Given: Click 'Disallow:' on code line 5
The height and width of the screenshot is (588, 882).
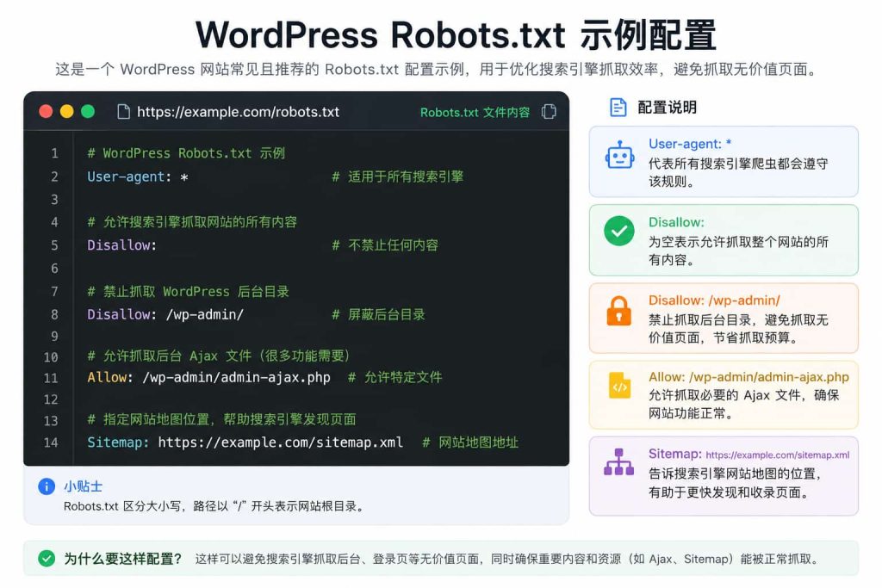Looking at the screenshot, I should tap(121, 245).
